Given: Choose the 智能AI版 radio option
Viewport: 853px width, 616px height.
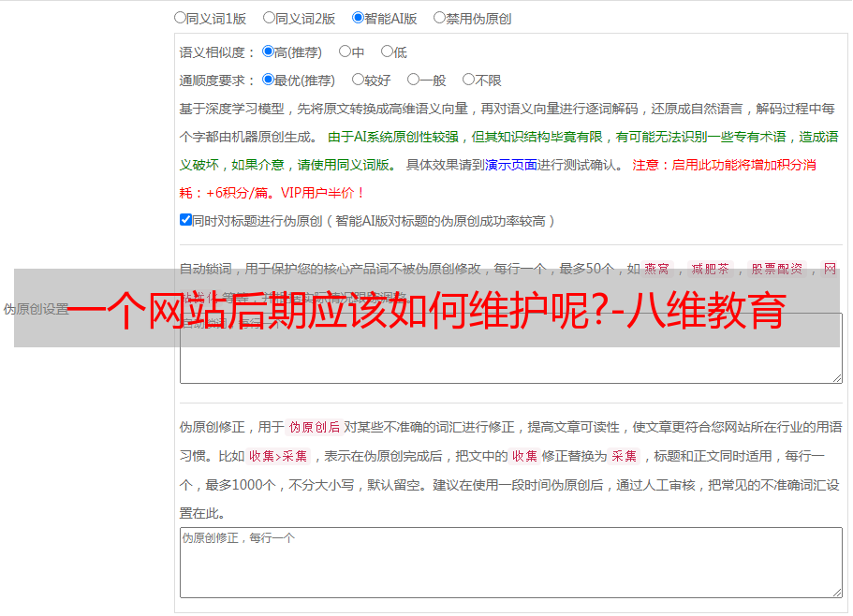Looking at the screenshot, I should (358, 18).
